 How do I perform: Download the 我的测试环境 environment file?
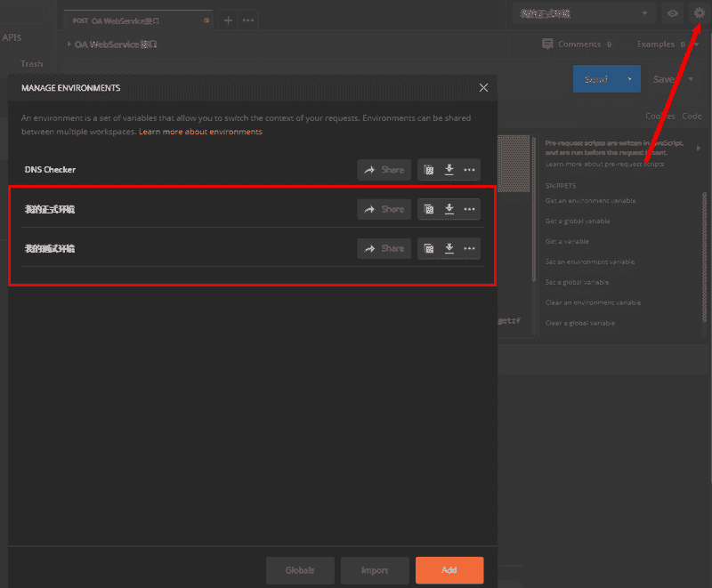(x=449, y=248)
